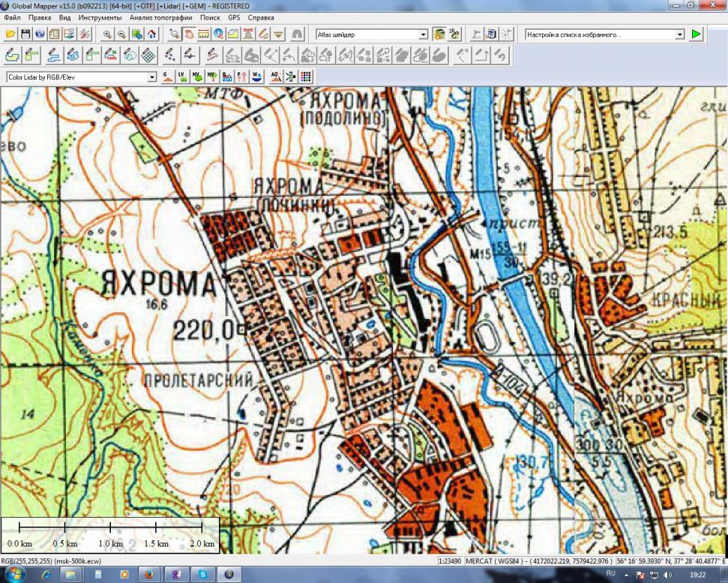Open the Atlas shader dropdown
728x583 pixels.
[x=423, y=35]
